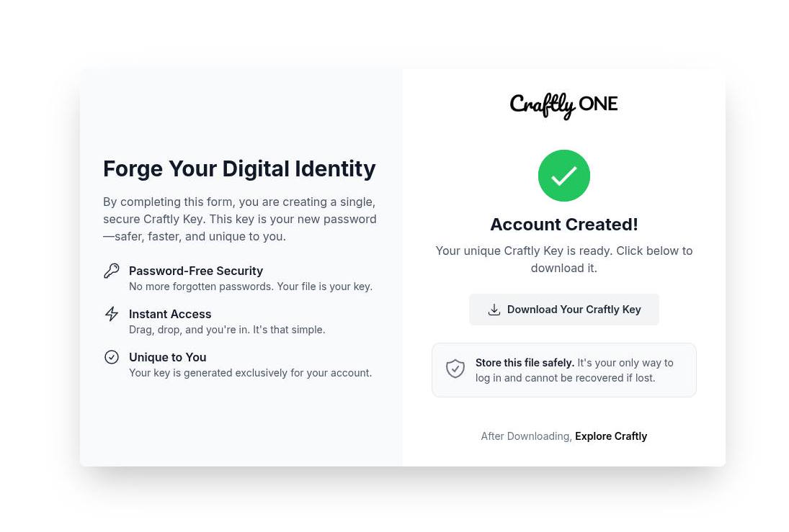Select the Password-Free Security label
789x532 pixels.
(x=196, y=271)
